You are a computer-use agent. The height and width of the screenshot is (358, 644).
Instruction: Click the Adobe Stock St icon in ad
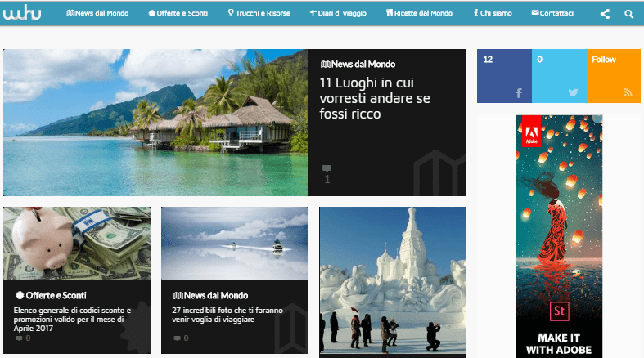560,311
